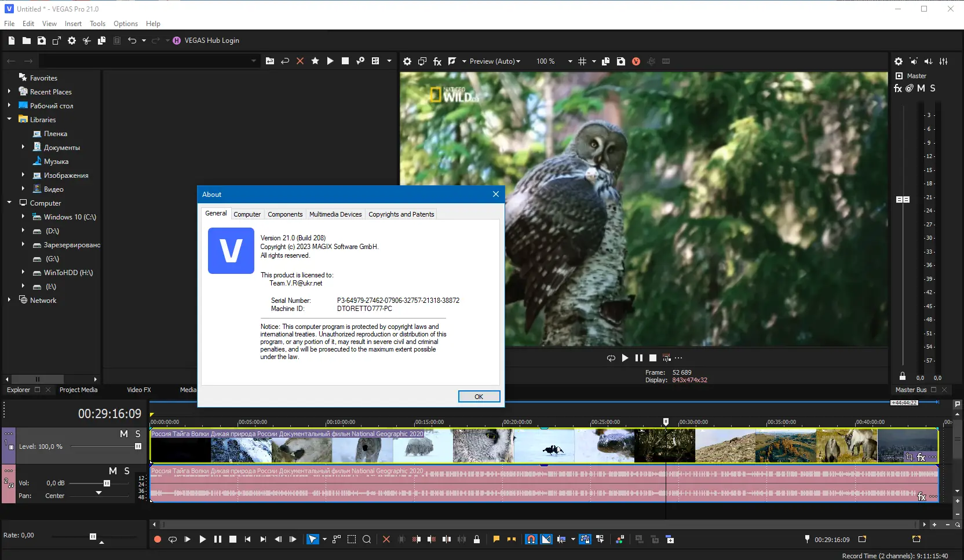Open video event FX on the clip

[x=921, y=457]
